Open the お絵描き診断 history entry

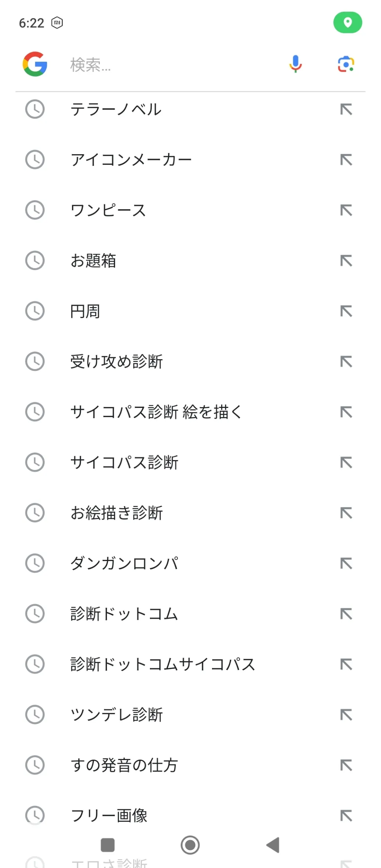point(116,513)
